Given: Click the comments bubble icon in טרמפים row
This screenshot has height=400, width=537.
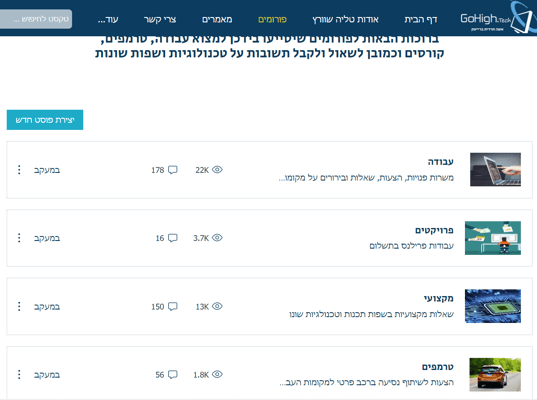Looking at the screenshot, I should tap(173, 375).
